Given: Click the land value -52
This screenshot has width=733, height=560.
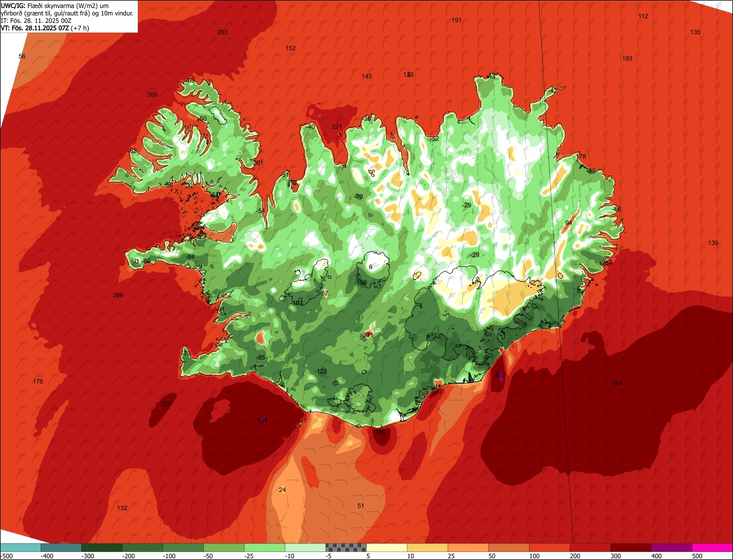Looking at the screenshot, I should click(x=435, y=139).
